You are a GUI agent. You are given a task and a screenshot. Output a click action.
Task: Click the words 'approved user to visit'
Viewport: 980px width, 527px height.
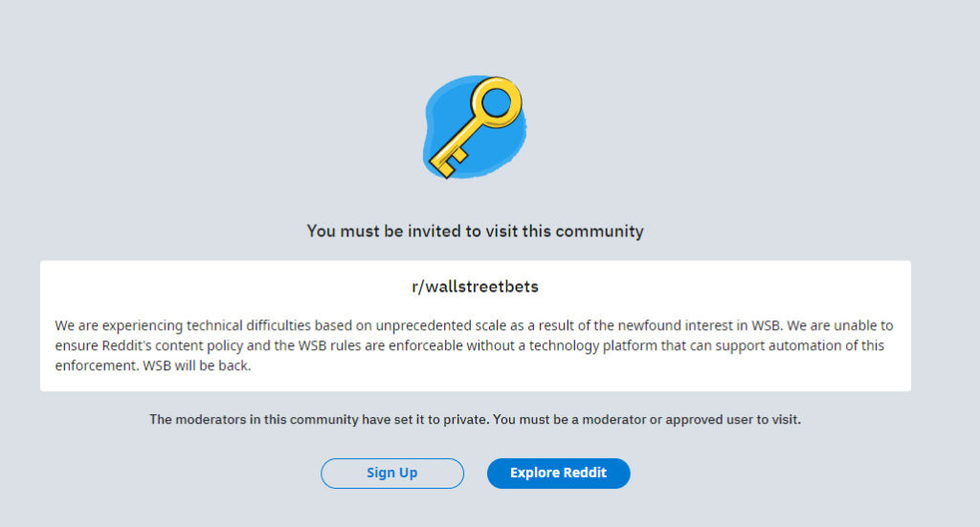point(732,420)
